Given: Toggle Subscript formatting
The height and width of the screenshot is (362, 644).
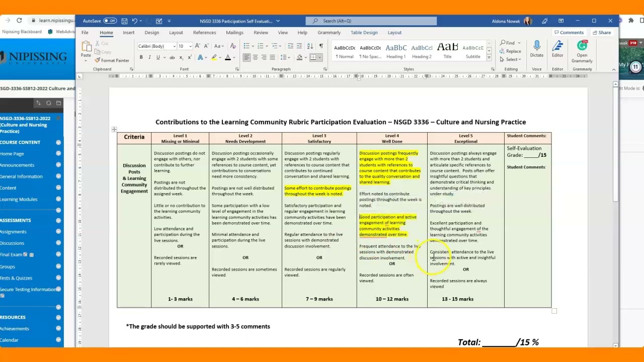Looking at the screenshot, I should click(182, 57).
